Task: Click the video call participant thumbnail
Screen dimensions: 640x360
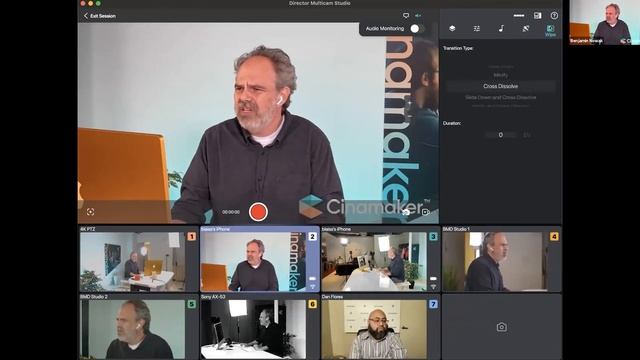Action: 604,22
